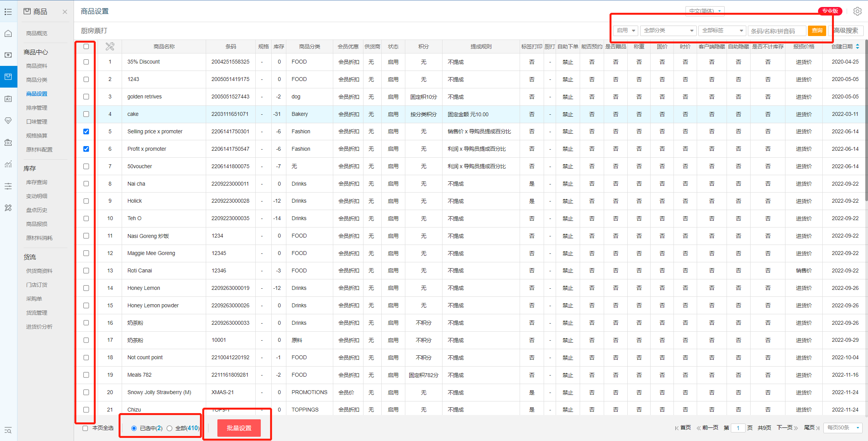Click the 条码/名称/拼音码 search field
The width and height of the screenshot is (868, 441).
click(x=776, y=31)
